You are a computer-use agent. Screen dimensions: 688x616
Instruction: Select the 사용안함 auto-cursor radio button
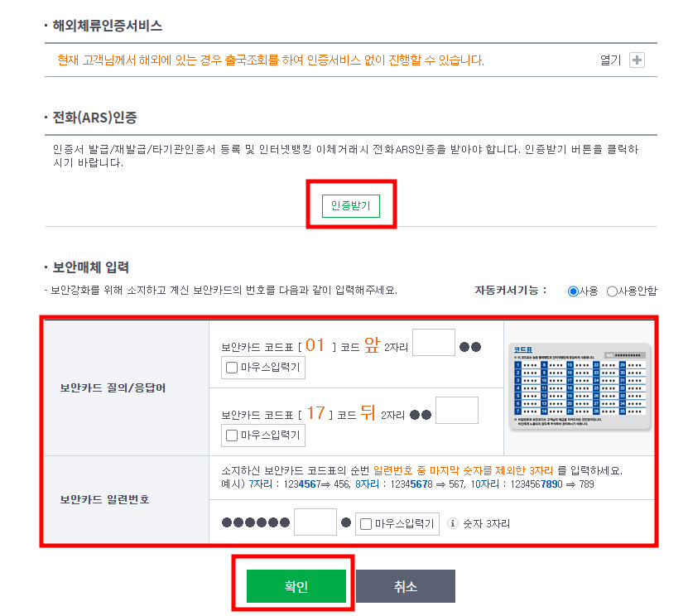(612, 291)
